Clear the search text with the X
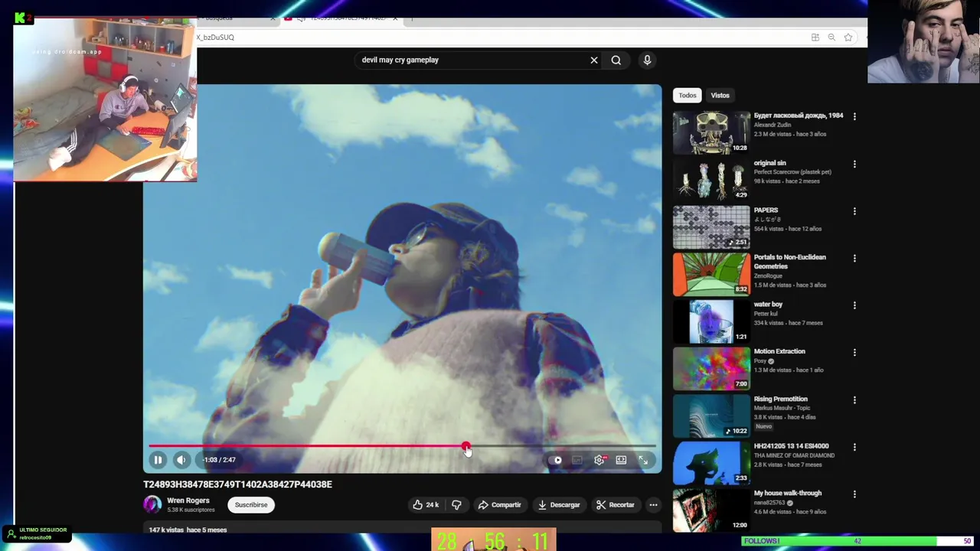Image resolution: width=980 pixels, height=551 pixels. (594, 60)
